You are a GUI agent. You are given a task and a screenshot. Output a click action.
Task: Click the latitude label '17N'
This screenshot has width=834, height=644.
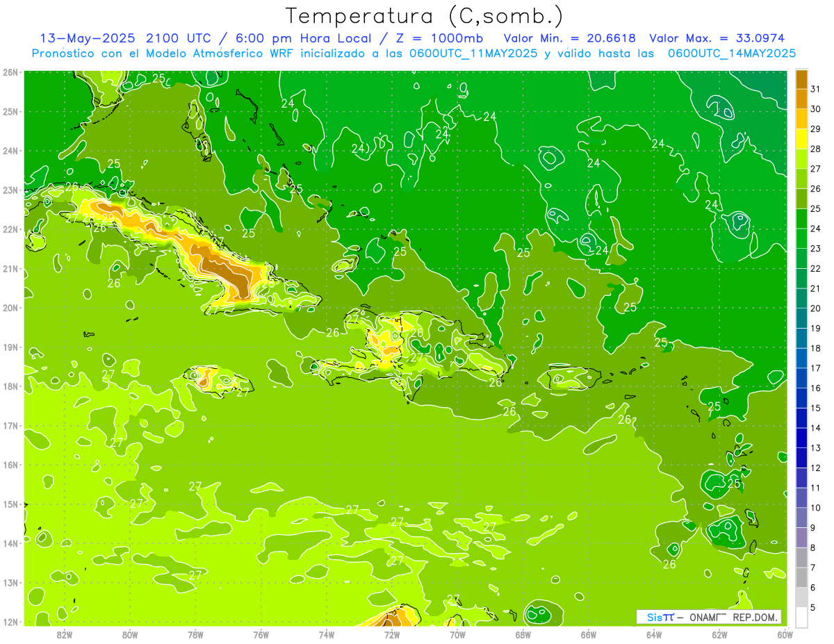click(10, 425)
